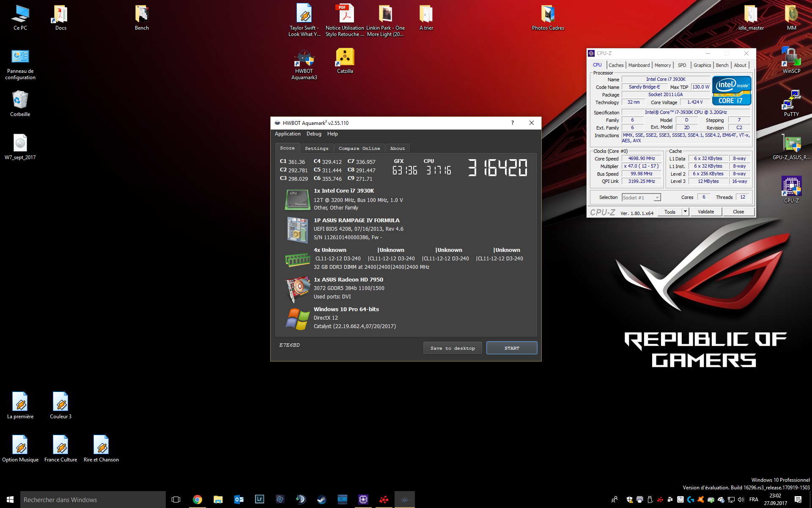This screenshot has width=812, height=508.
Task: Open Outlook from the taskbar
Action: (239, 500)
